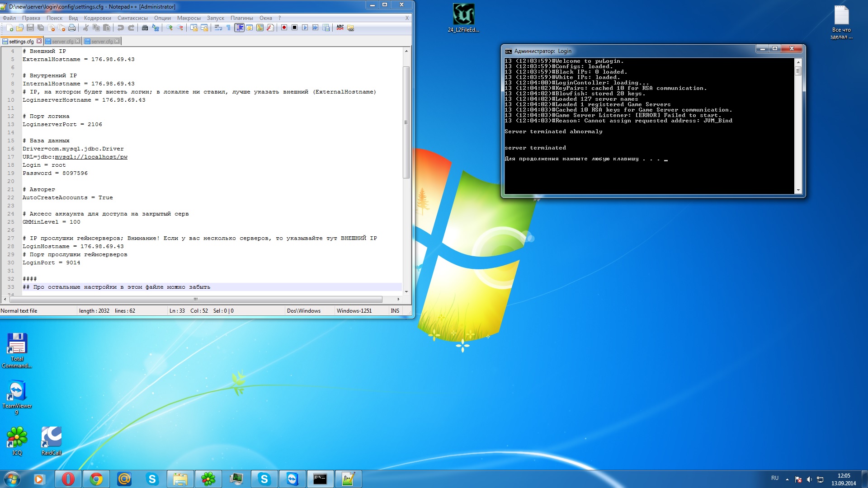Open Opera from the taskbar
This screenshot has width=868, height=488.
point(68,479)
